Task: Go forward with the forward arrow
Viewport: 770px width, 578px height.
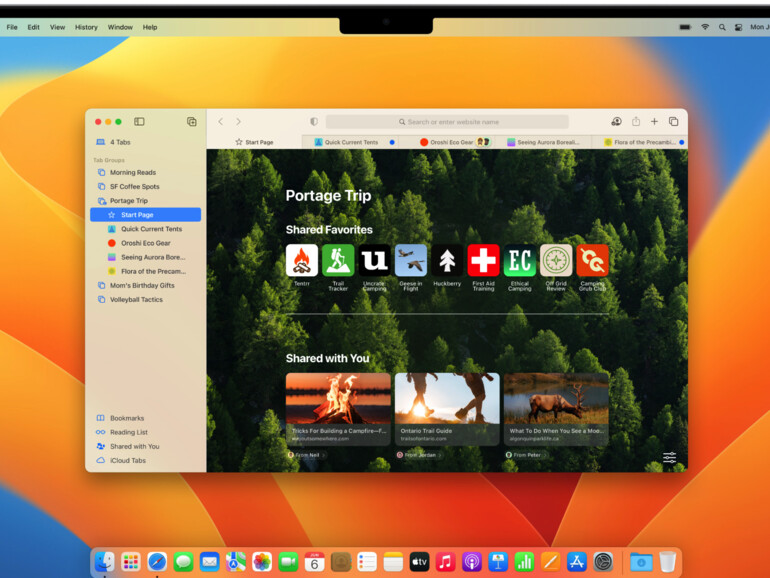Action: tap(238, 121)
